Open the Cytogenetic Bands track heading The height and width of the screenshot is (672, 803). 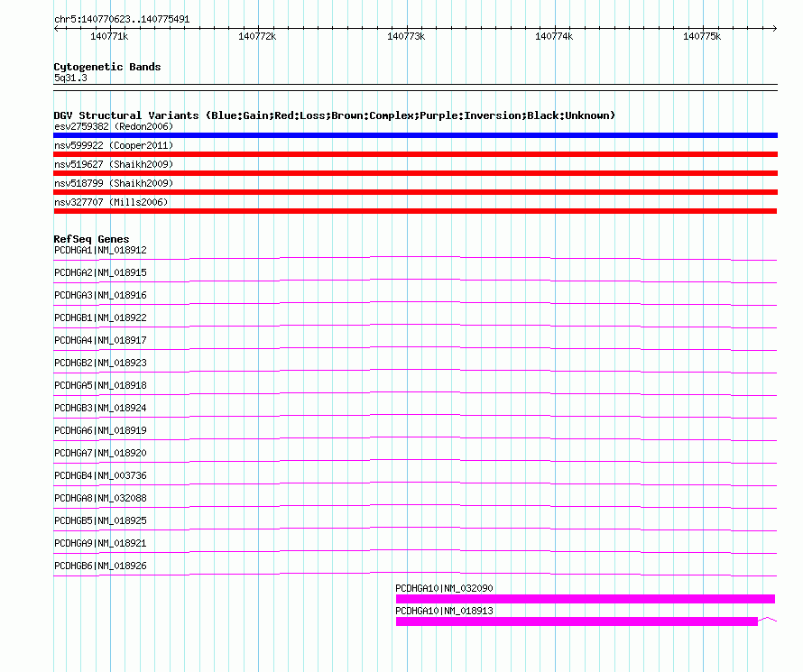tap(107, 67)
